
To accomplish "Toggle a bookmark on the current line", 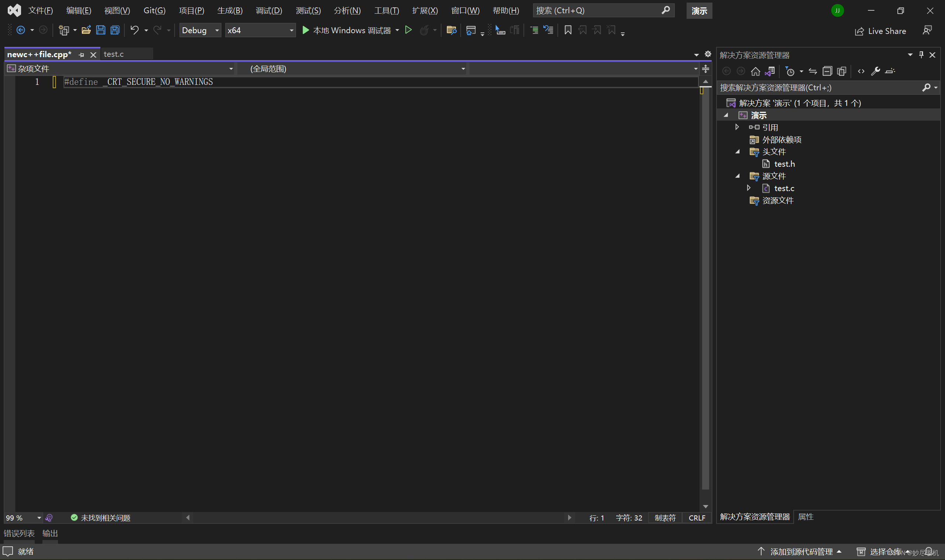I will [568, 30].
